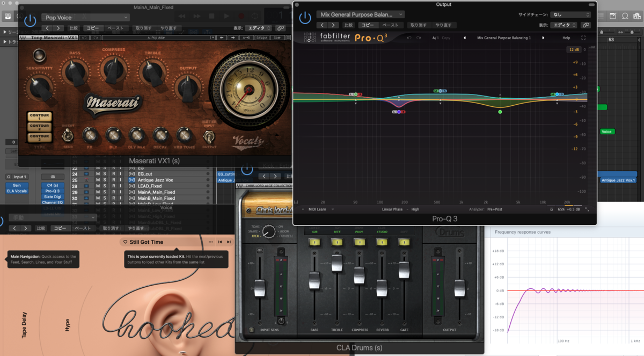Viewport: 644px width, 356px height.
Task: Go to previous preset in Pro-Q 3 header
Action: coord(322,25)
